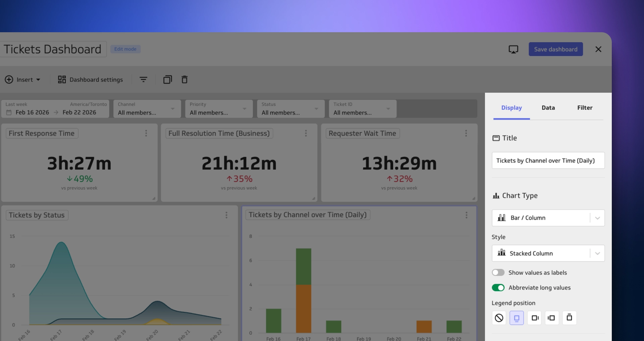Select the left legend position option
Image resolution: width=644 pixels, height=341 pixels.
[552, 318]
